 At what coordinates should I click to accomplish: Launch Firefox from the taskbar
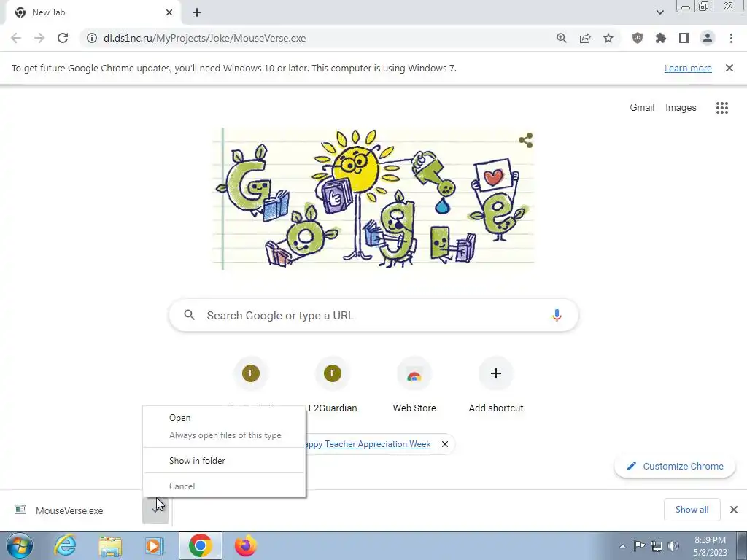(x=246, y=545)
